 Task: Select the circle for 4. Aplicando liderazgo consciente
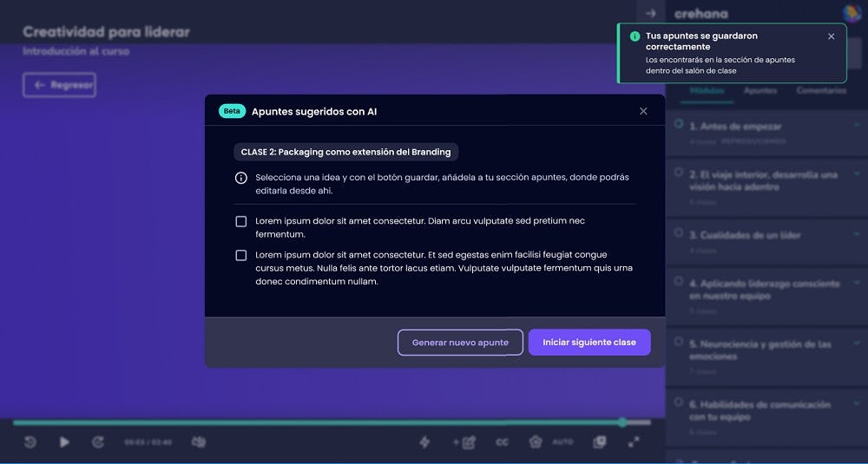(x=679, y=282)
